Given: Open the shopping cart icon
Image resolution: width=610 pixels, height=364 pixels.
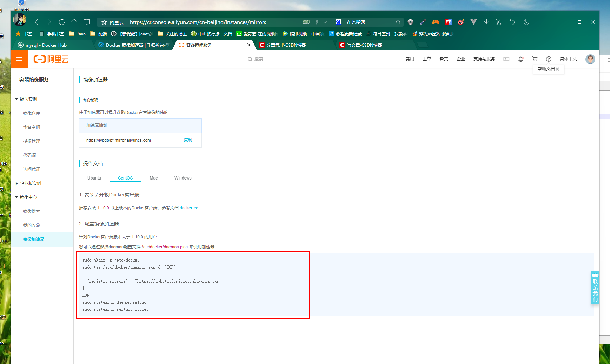Looking at the screenshot, I should coord(535,59).
